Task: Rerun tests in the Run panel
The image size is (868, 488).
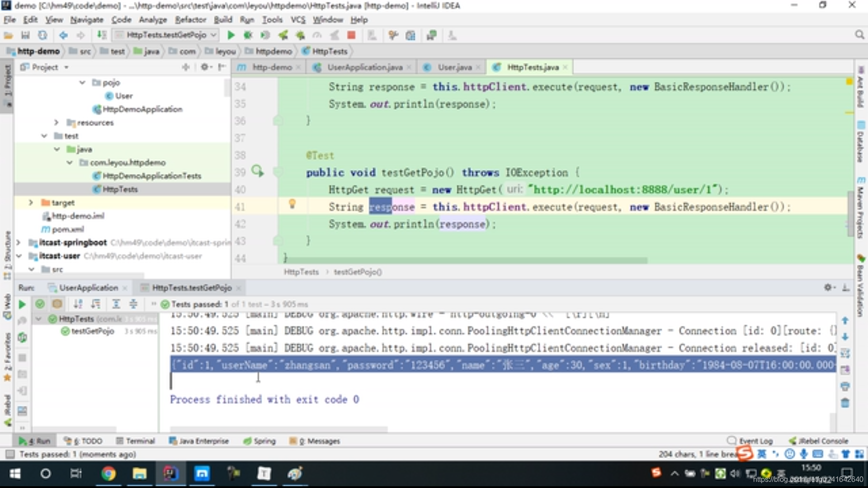Action: [x=22, y=305]
